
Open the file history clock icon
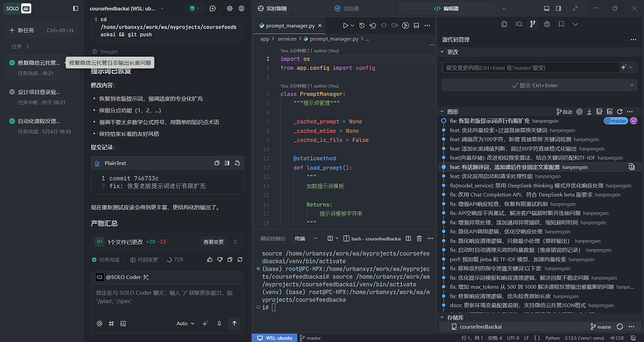coord(362,25)
